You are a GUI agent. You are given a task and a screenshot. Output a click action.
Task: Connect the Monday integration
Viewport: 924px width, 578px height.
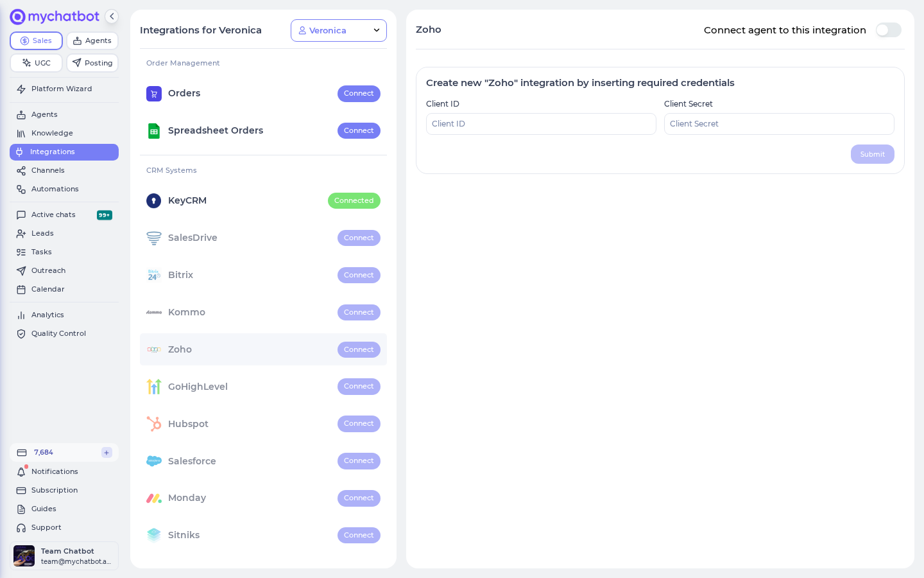(x=359, y=498)
